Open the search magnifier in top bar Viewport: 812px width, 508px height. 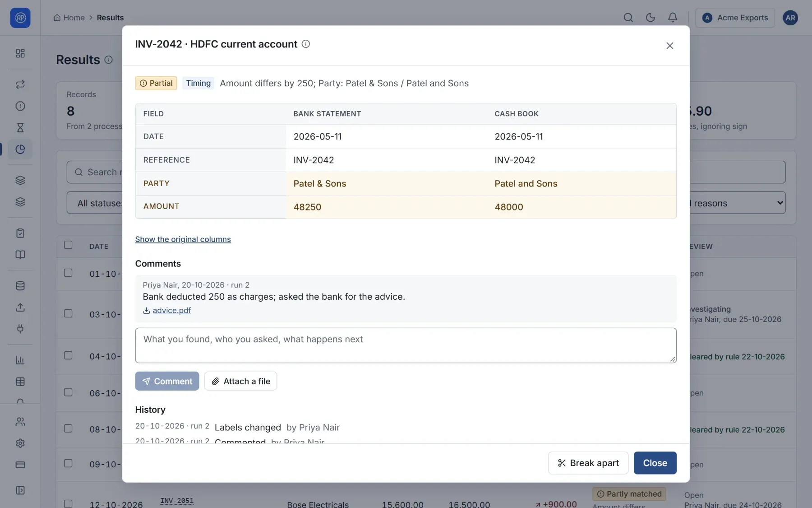[x=628, y=18]
